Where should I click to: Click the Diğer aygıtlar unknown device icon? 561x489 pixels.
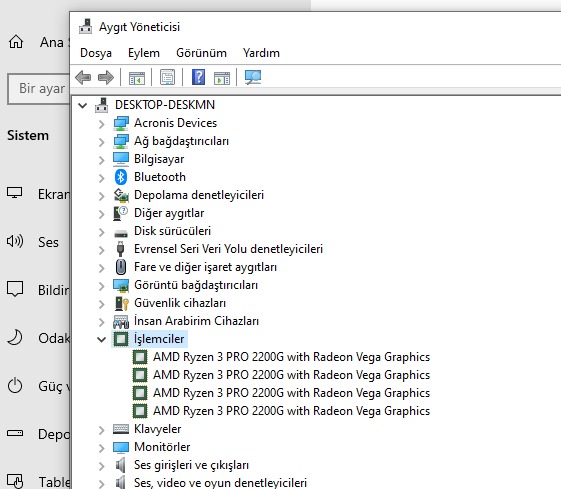click(121, 213)
